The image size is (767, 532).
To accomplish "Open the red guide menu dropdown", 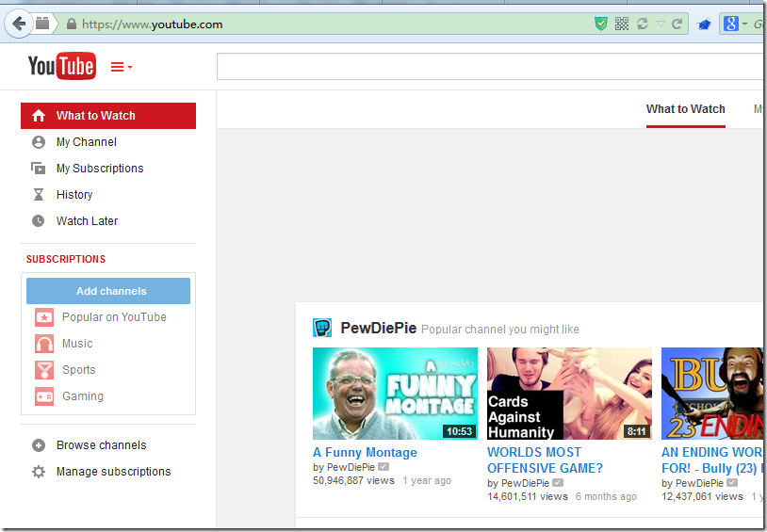I will (122, 67).
